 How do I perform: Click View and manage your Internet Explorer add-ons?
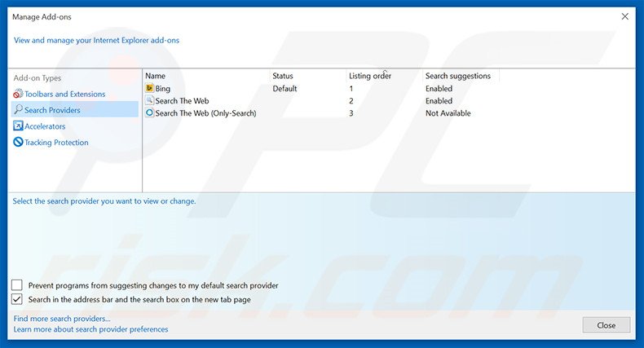[x=96, y=40]
